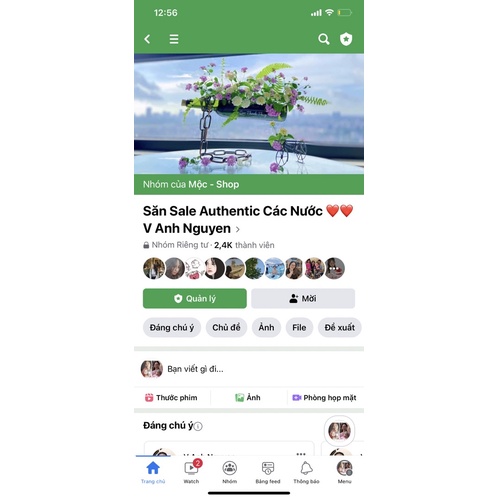This screenshot has height=499, width=499.
Task: Open the Menu profile icon
Action: 345,468
